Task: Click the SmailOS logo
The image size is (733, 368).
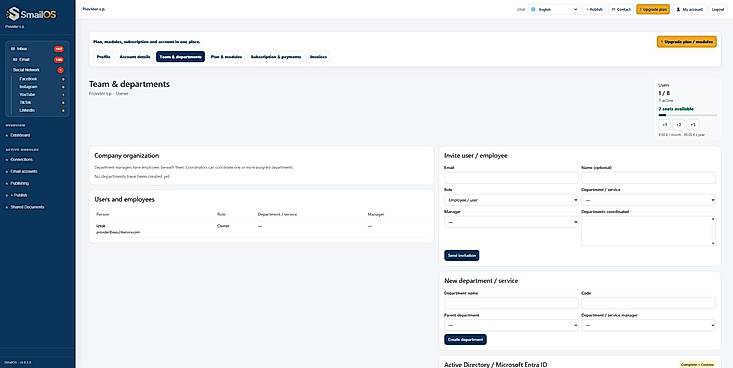Action: [31, 14]
